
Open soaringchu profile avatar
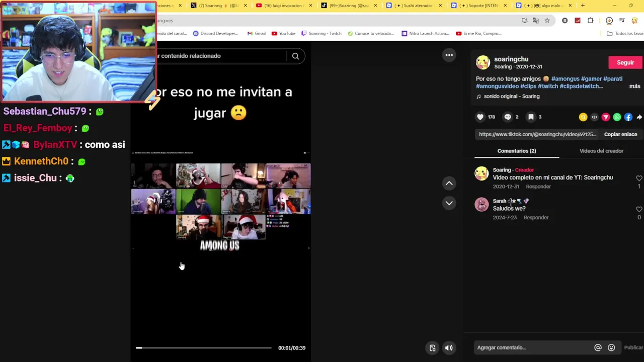(x=483, y=62)
